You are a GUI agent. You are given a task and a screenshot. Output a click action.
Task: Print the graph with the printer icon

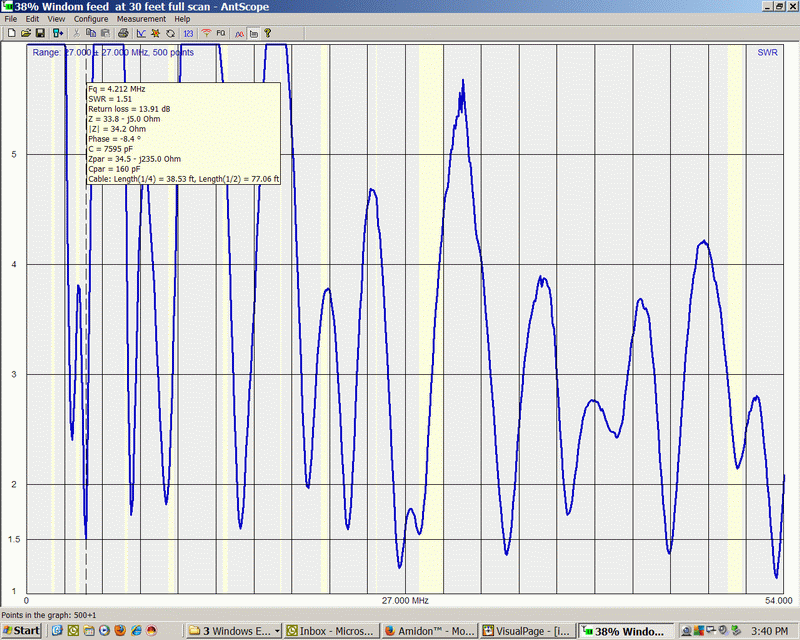tap(123, 33)
